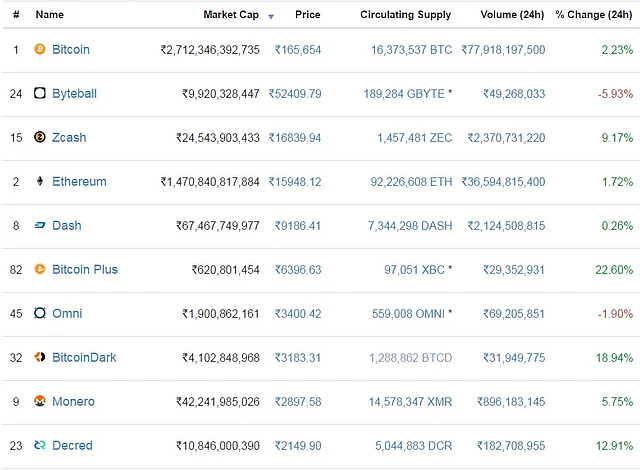Click Zcash volume ₹2,370,731,220
The image size is (640, 470).
507,138
